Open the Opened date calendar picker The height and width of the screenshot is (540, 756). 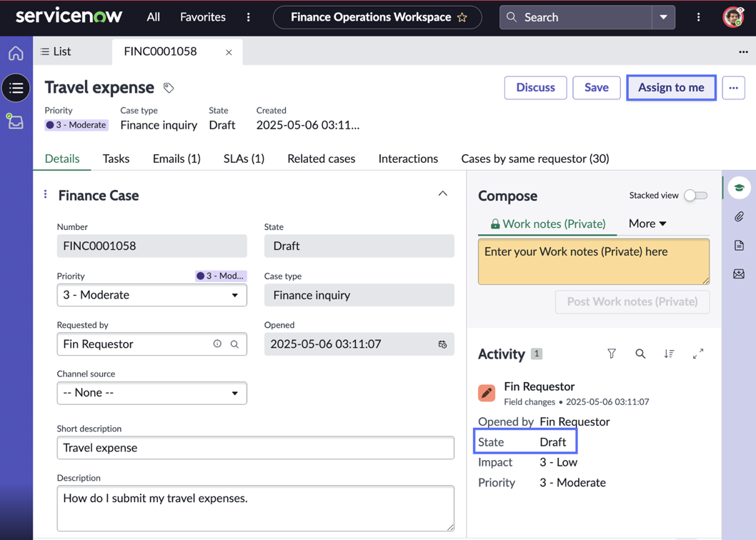[442, 344]
